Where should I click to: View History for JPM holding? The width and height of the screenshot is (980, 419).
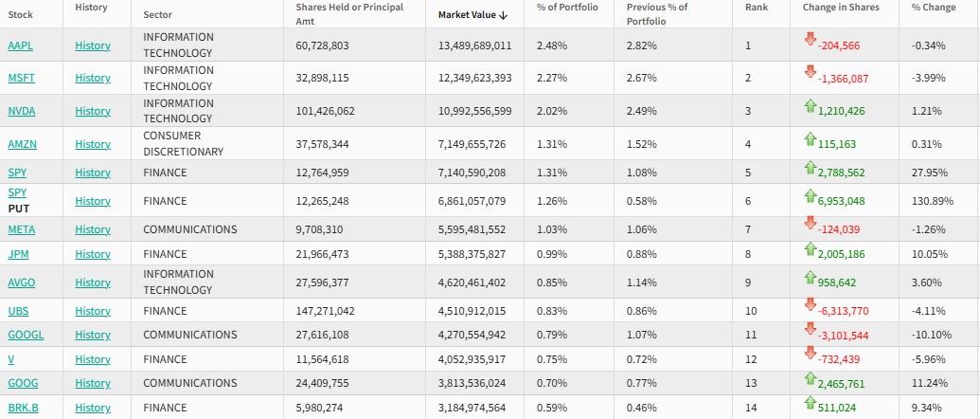[93, 254]
